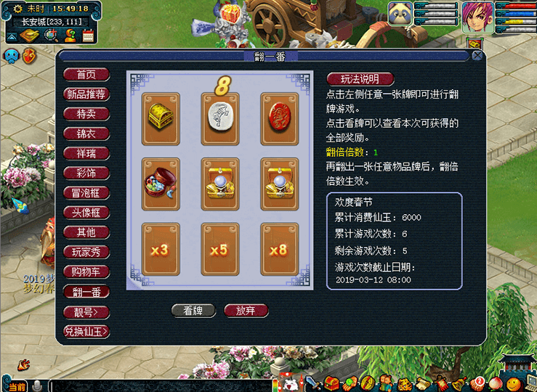
Task: Click the panda pet portrait
Action: coord(400,14)
